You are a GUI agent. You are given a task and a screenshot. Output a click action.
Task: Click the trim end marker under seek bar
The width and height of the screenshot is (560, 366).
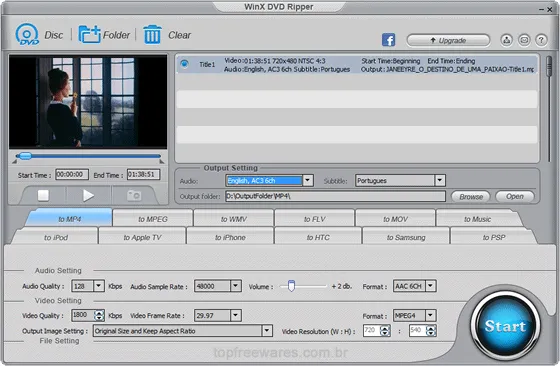click(x=162, y=162)
